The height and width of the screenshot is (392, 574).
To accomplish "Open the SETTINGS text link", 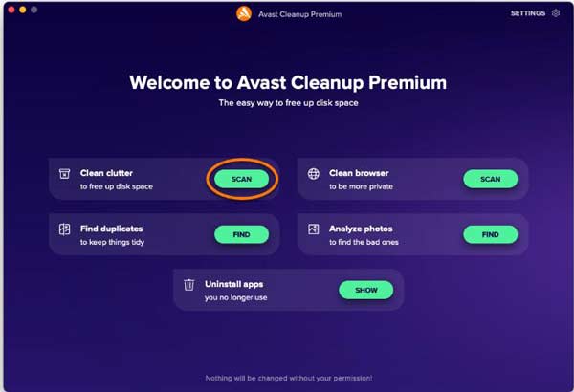I will (x=528, y=13).
